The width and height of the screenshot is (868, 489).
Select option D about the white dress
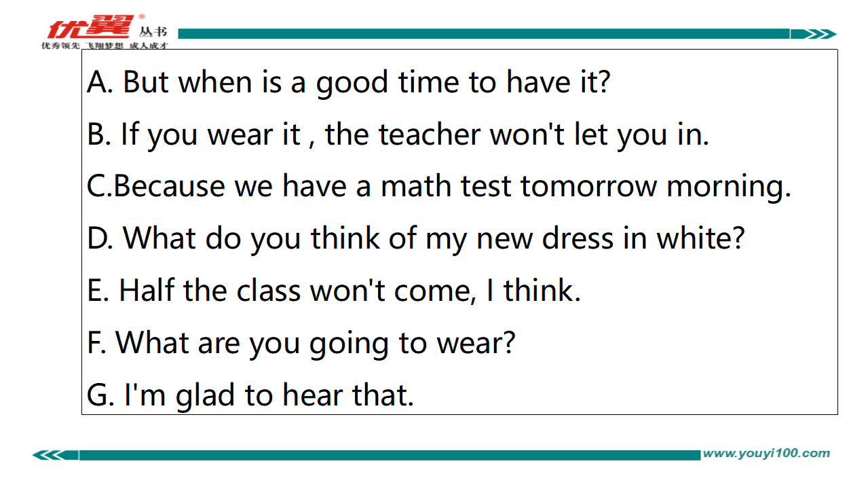click(x=416, y=238)
